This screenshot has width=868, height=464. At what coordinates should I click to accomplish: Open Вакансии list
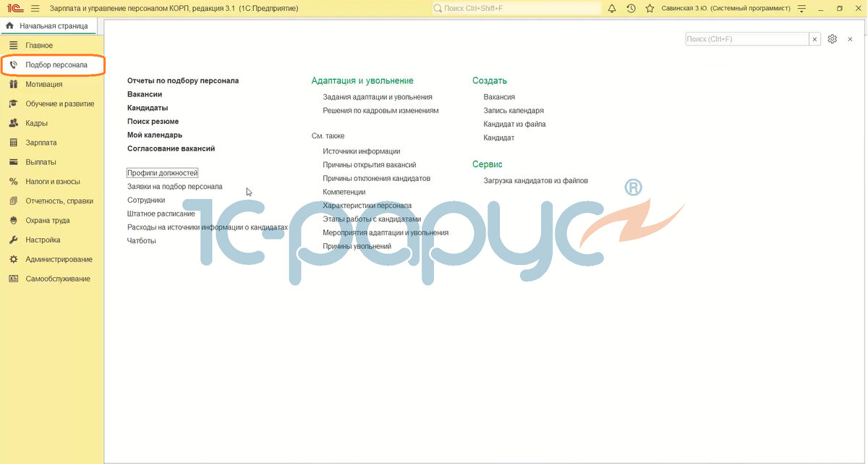pos(145,94)
